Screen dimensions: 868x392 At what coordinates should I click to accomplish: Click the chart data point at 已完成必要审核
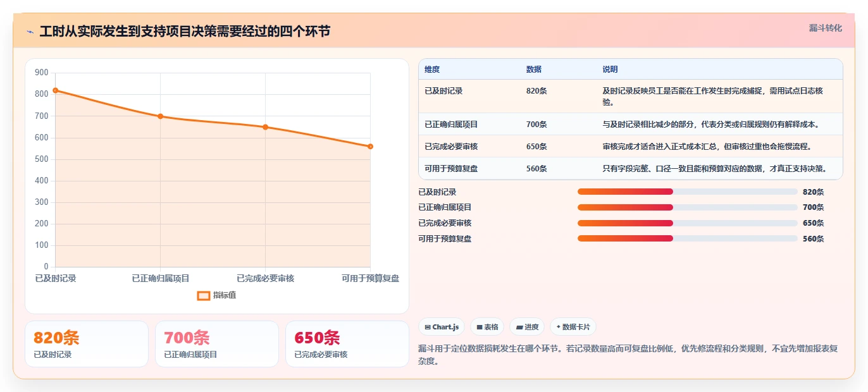[x=266, y=127]
